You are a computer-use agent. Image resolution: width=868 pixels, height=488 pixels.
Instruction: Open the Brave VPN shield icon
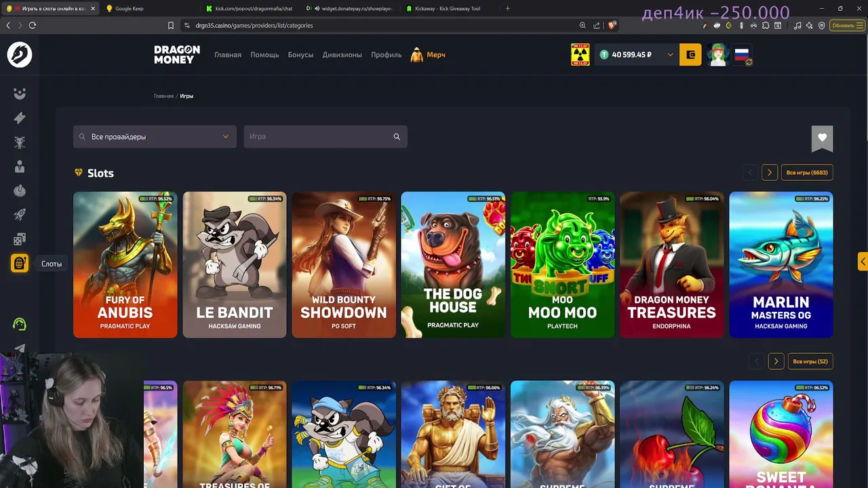[822, 25]
